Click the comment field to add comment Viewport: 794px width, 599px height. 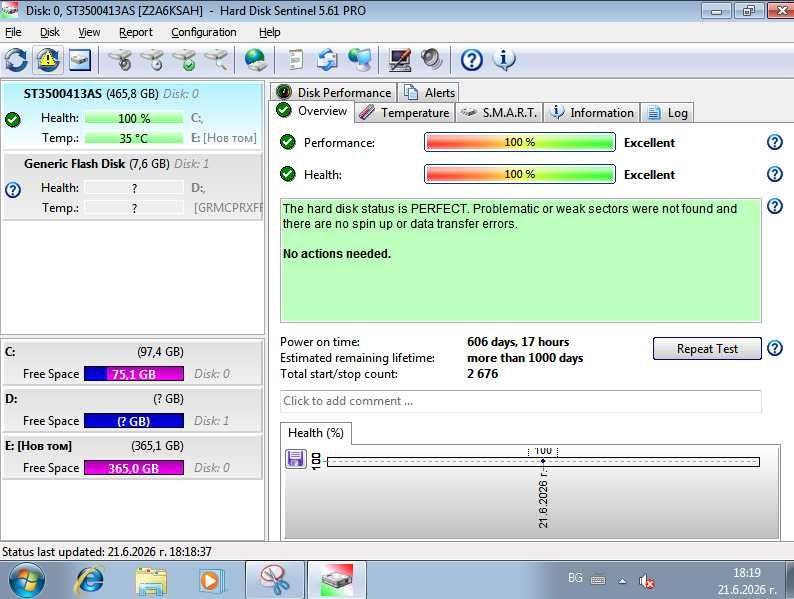click(521, 401)
